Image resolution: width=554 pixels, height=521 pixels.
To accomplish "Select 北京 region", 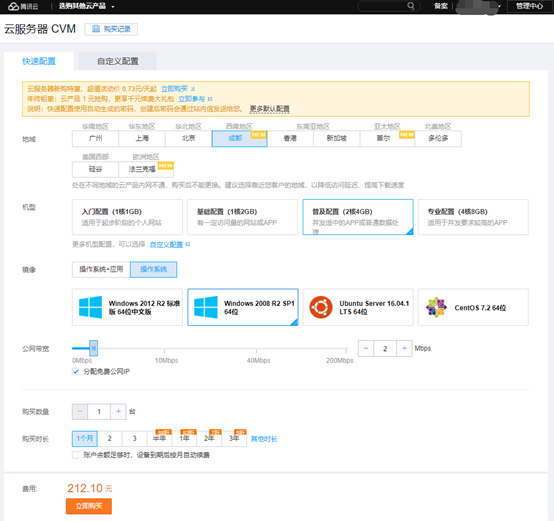I will [x=189, y=138].
